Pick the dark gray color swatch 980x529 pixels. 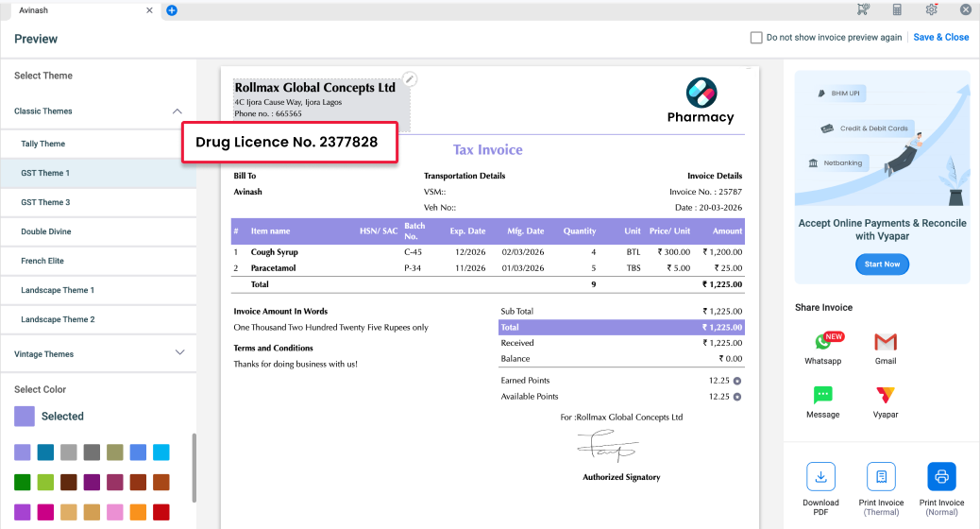pos(92,452)
